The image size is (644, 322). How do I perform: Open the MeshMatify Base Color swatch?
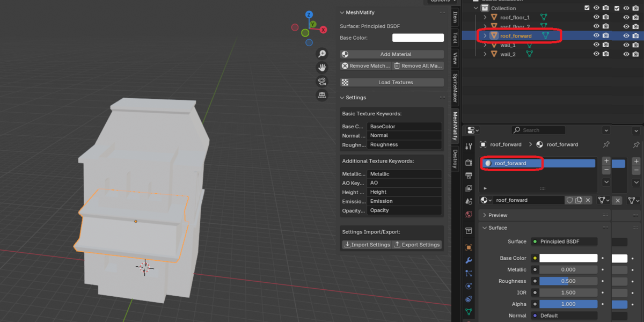point(418,38)
